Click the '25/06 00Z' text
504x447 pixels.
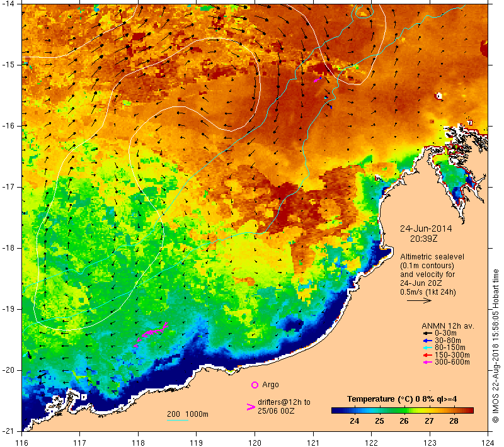click(x=276, y=411)
